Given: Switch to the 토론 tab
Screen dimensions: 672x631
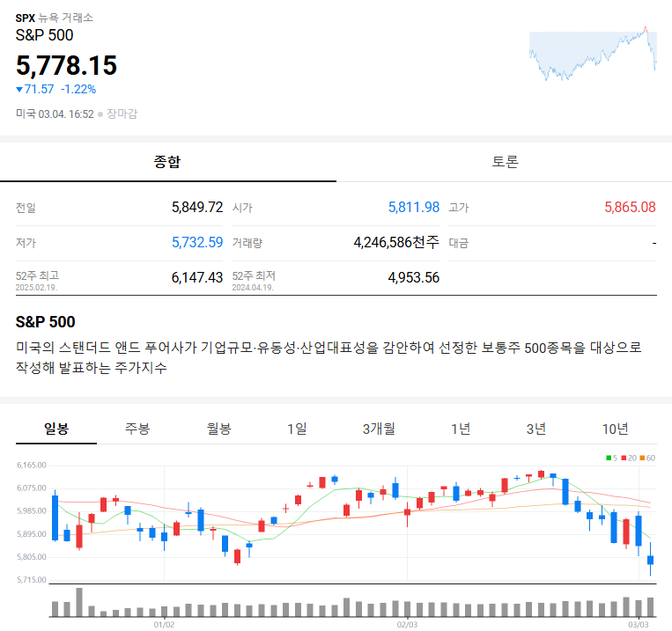Looking at the screenshot, I should (505, 162).
